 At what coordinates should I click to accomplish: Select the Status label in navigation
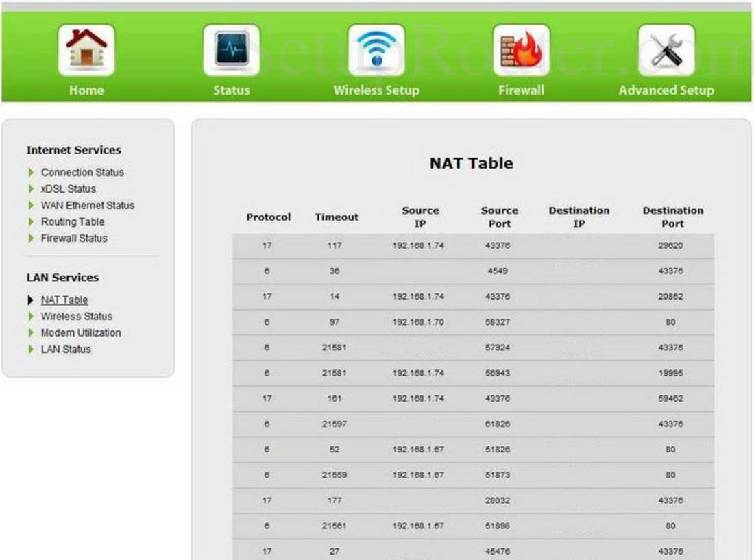pos(231,90)
